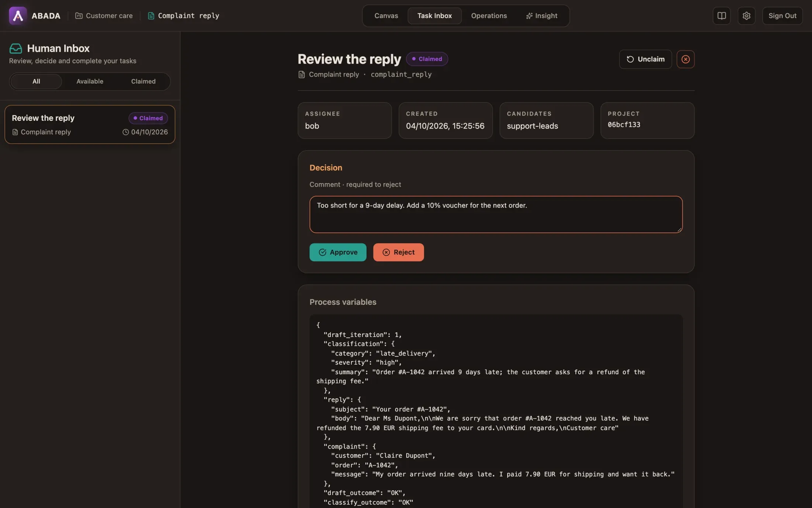
Task: Click the "draft_outcome": "OK" line
Action: click(364, 492)
